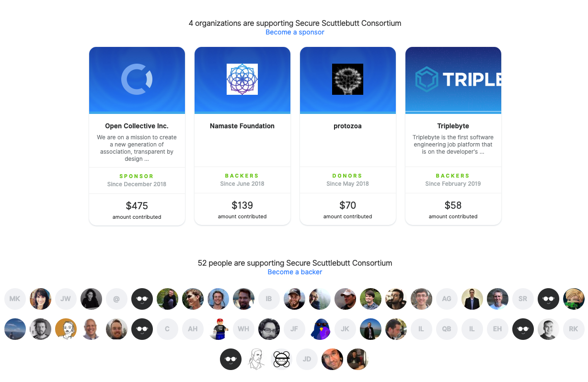
Task: Open the WH initials backer avatar
Action: tap(243, 329)
